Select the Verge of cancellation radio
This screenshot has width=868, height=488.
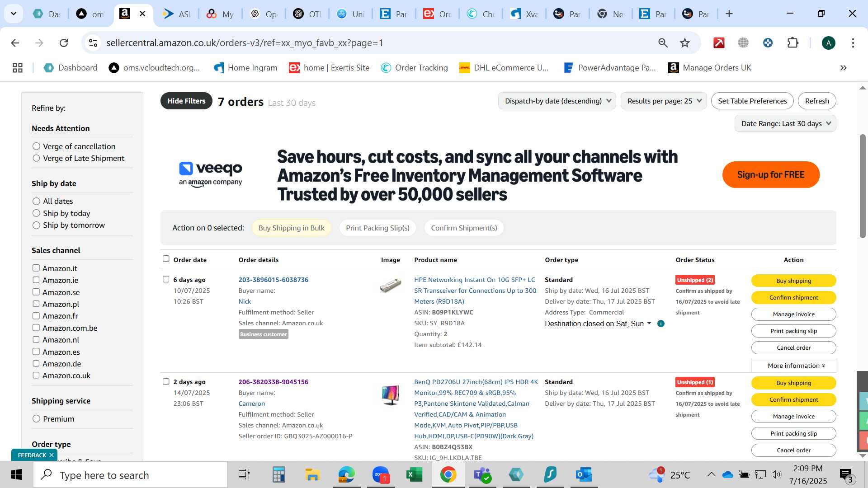[37, 146]
